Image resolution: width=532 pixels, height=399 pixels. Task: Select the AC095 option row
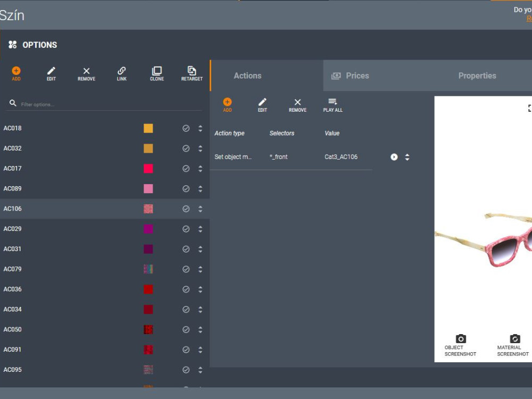[x=104, y=370]
